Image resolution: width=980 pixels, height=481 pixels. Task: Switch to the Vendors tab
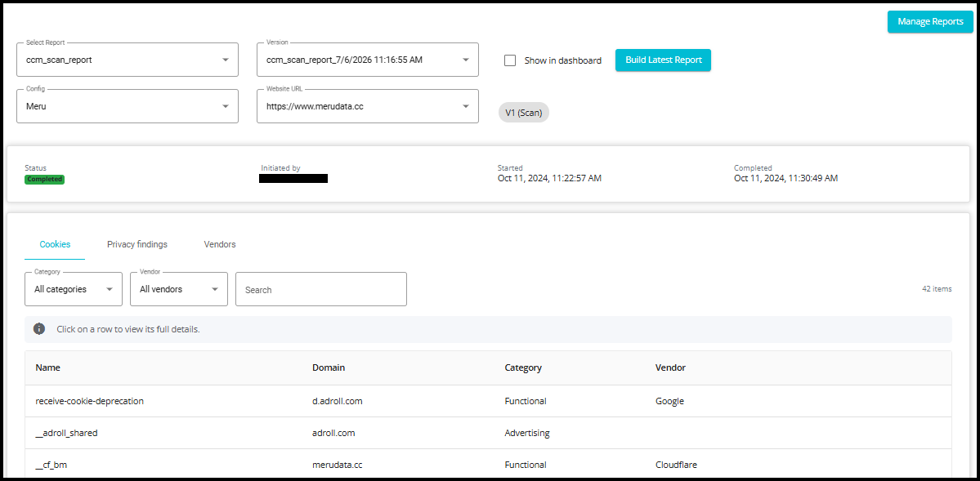(219, 244)
